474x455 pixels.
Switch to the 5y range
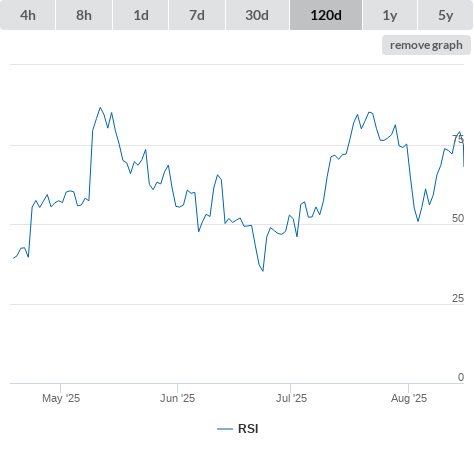(445, 15)
